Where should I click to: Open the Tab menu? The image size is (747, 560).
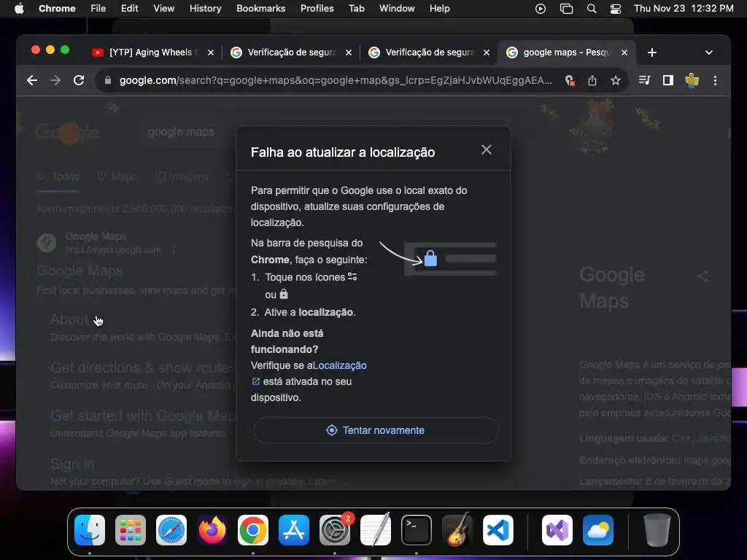click(356, 9)
